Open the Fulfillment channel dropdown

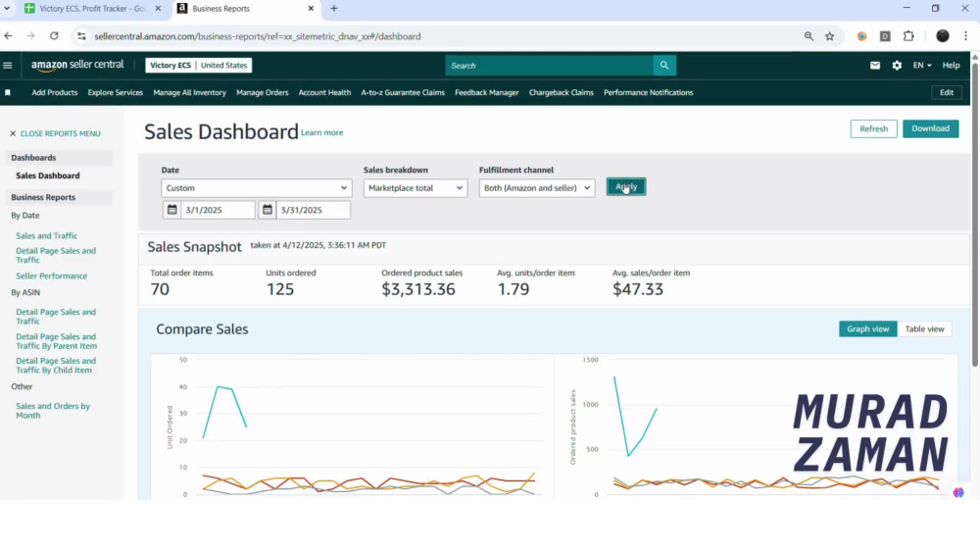537,188
